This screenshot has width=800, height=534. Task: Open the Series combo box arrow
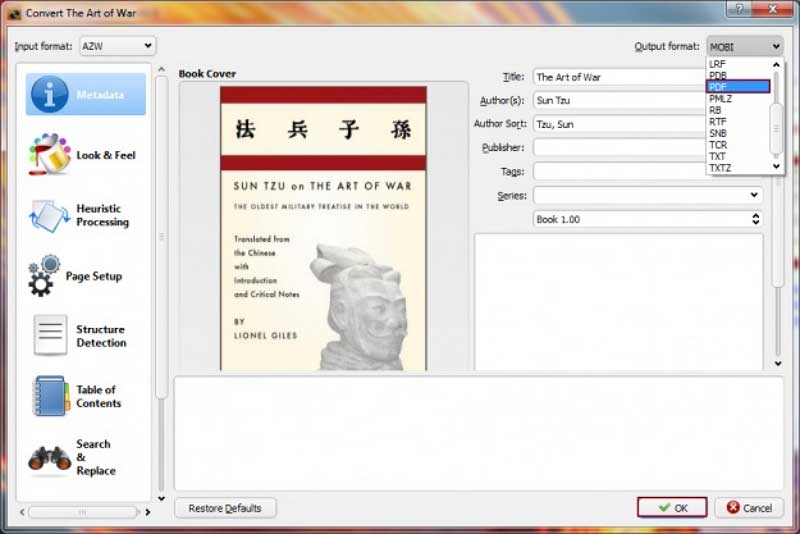point(754,195)
